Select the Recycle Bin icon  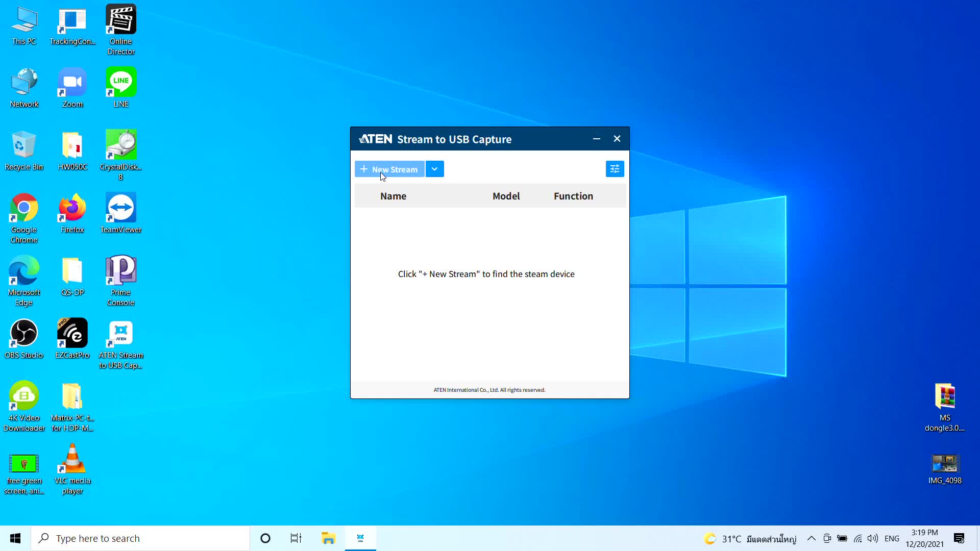[x=24, y=151]
